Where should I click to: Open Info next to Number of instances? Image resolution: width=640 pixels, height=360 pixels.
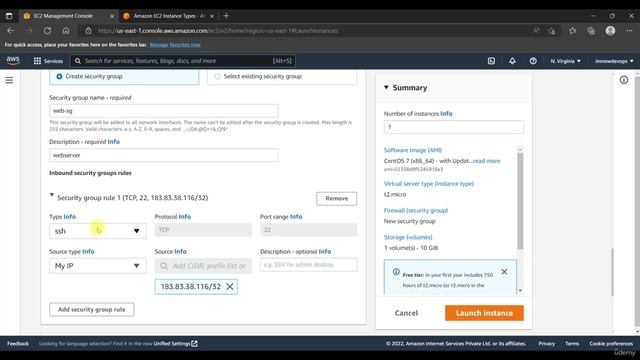[446, 113]
